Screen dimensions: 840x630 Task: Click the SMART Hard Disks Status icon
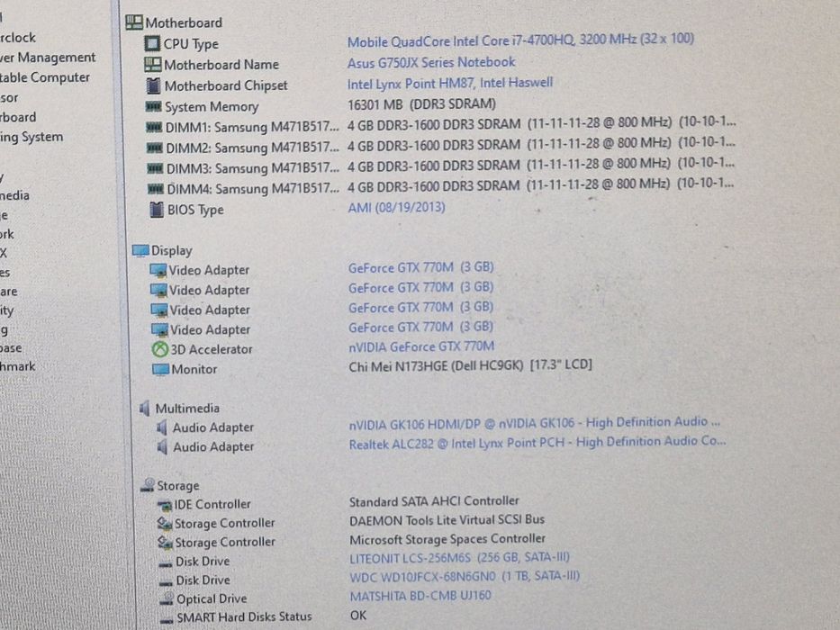(167, 620)
